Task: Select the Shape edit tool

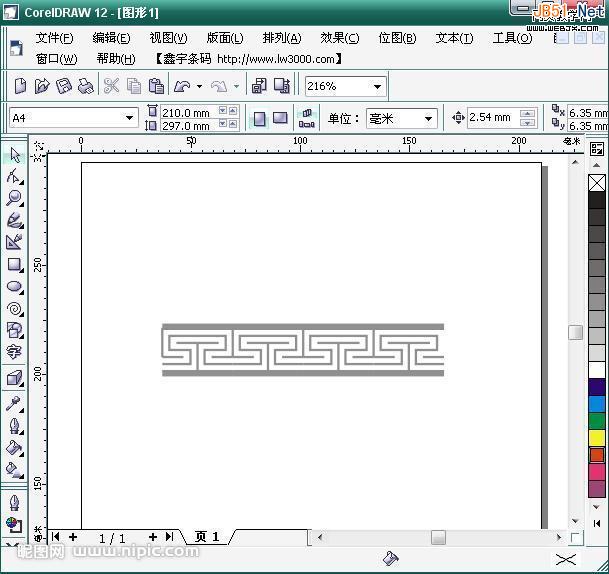Action: [x=15, y=176]
